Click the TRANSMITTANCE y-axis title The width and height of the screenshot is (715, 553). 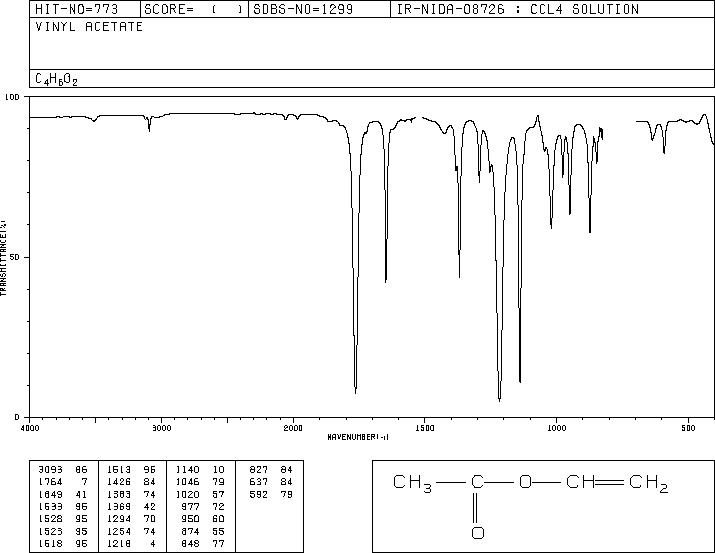pos(4,258)
